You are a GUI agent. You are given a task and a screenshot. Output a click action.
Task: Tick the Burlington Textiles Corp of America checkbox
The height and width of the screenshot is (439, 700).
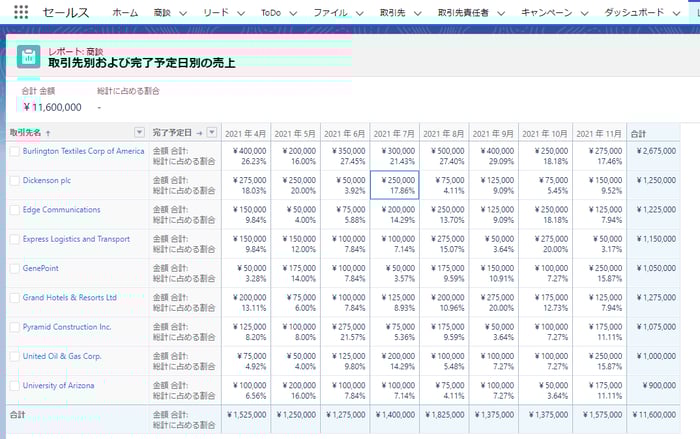pos(15,151)
